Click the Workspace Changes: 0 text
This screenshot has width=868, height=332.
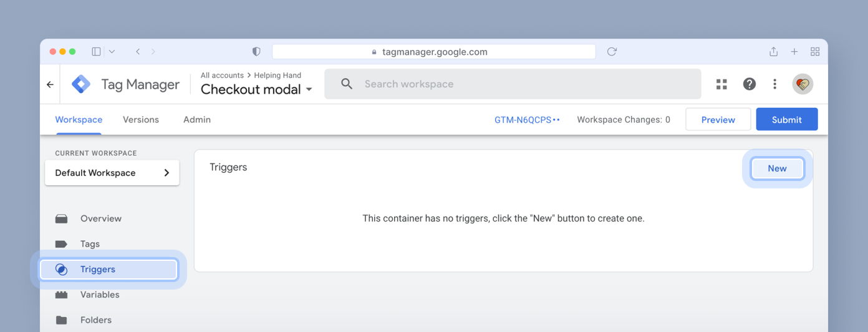624,120
